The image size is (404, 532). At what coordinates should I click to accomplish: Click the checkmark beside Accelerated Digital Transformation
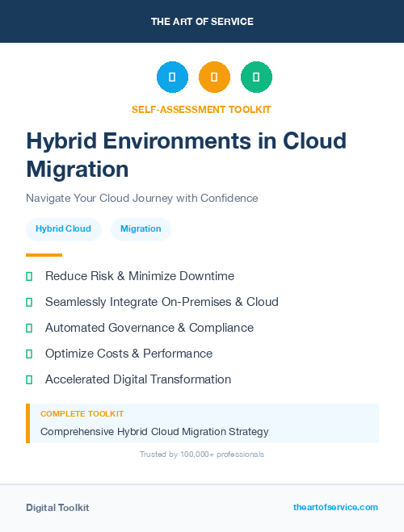click(x=29, y=379)
